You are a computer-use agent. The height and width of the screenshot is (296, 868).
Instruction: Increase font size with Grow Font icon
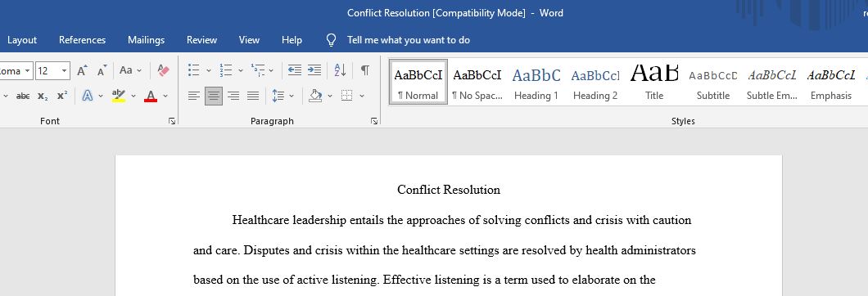pos(83,70)
